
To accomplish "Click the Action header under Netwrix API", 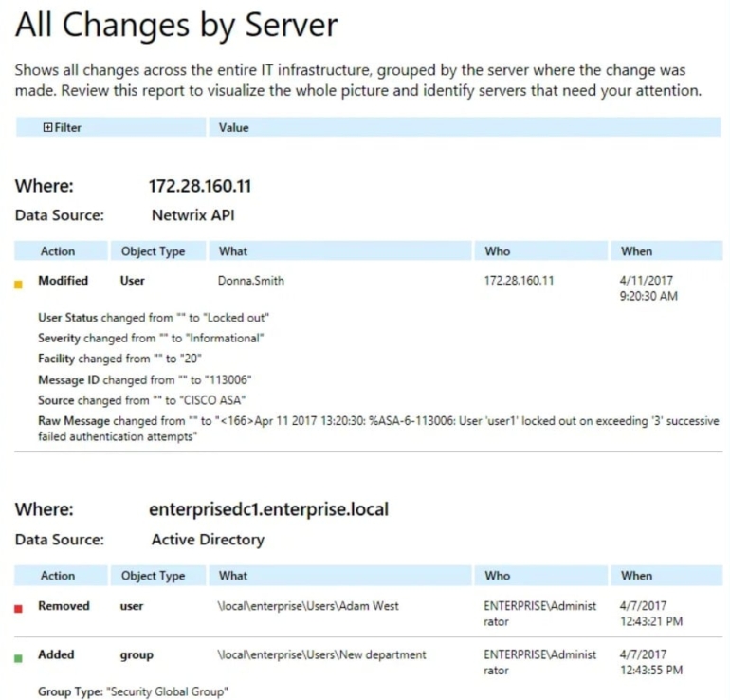I will (x=61, y=250).
